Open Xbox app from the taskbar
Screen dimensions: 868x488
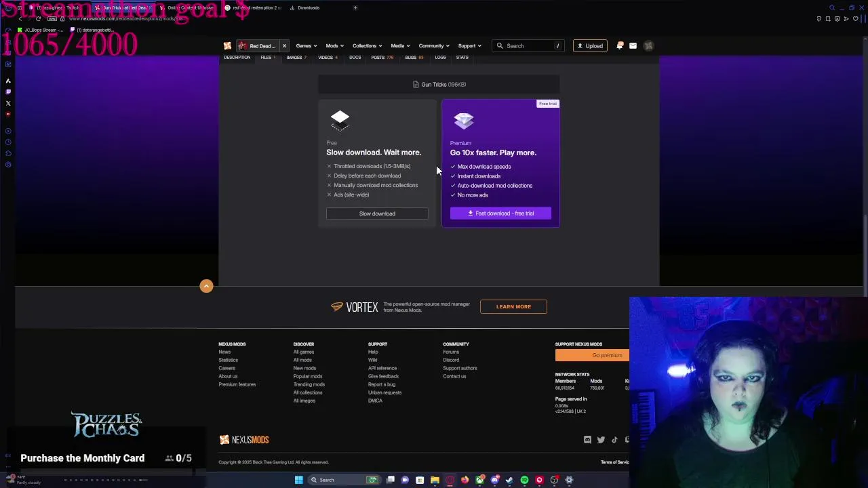[479, 480]
